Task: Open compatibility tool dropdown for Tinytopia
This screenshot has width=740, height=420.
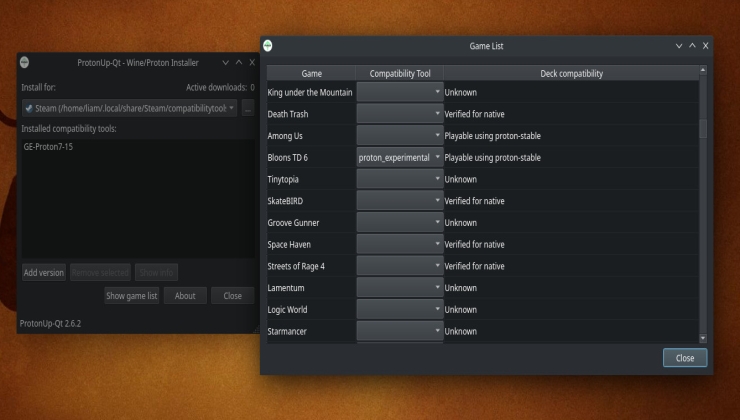Action: (x=400, y=179)
